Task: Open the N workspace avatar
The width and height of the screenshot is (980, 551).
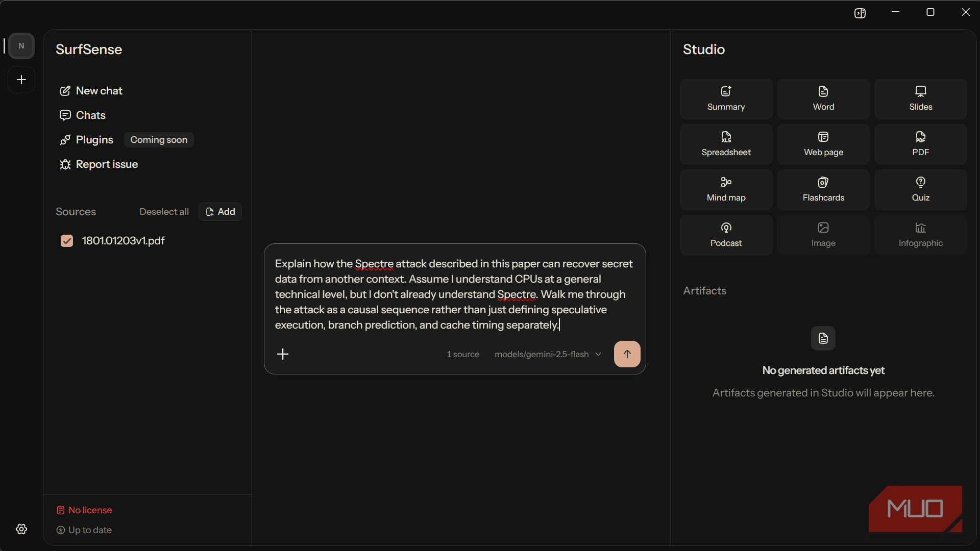Action: pyautogui.click(x=21, y=46)
